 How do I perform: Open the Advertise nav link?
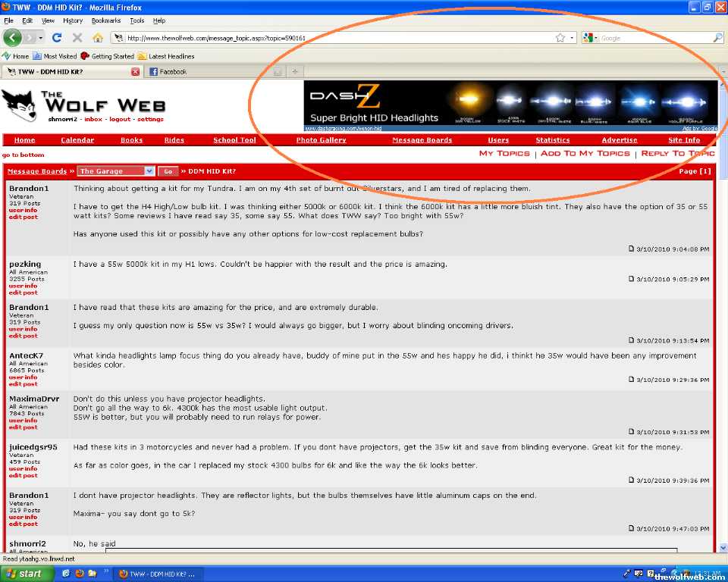620,139
